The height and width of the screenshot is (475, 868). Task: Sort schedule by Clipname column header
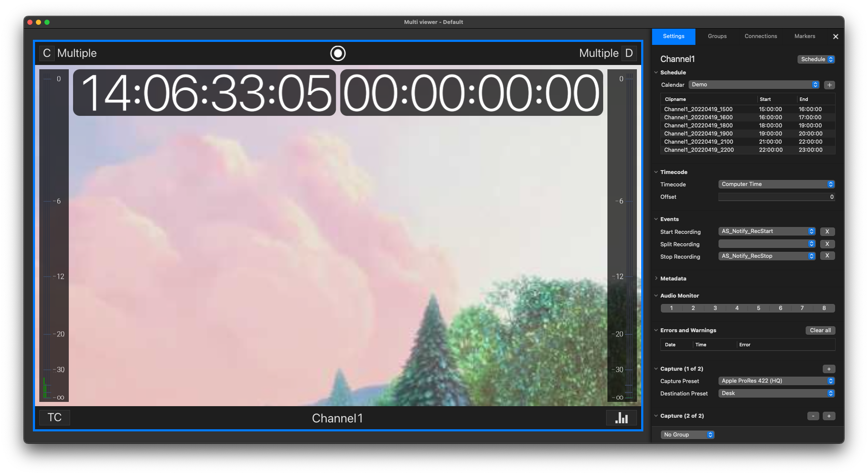pyautogui.click(x=709, y=99)
